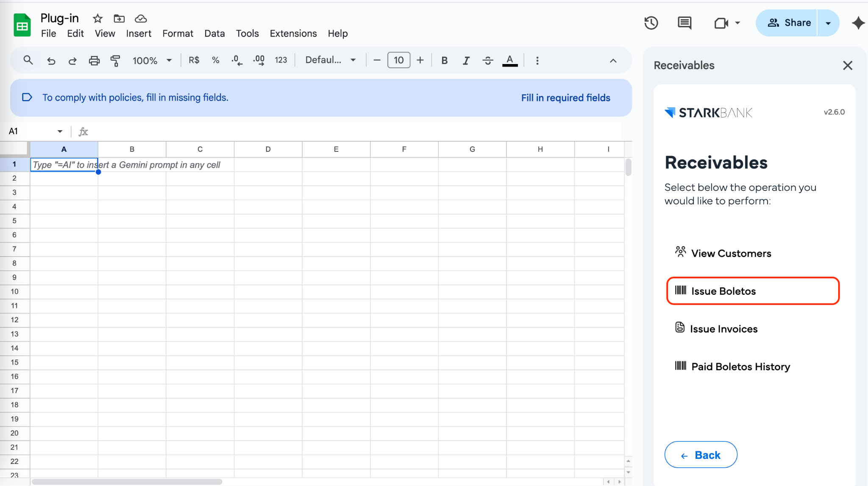Open the Format menu
This screenshot has width=868, height=486.
point(178,34)
